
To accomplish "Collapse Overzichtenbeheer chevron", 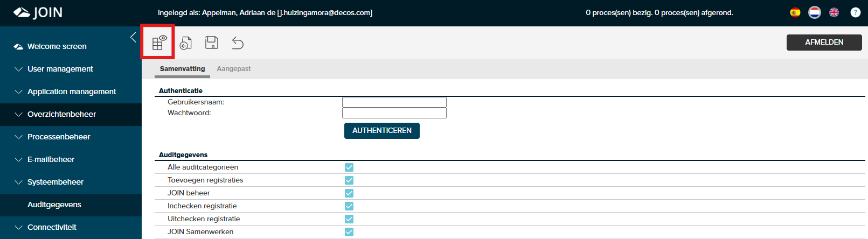I will [x=18, y=114].
